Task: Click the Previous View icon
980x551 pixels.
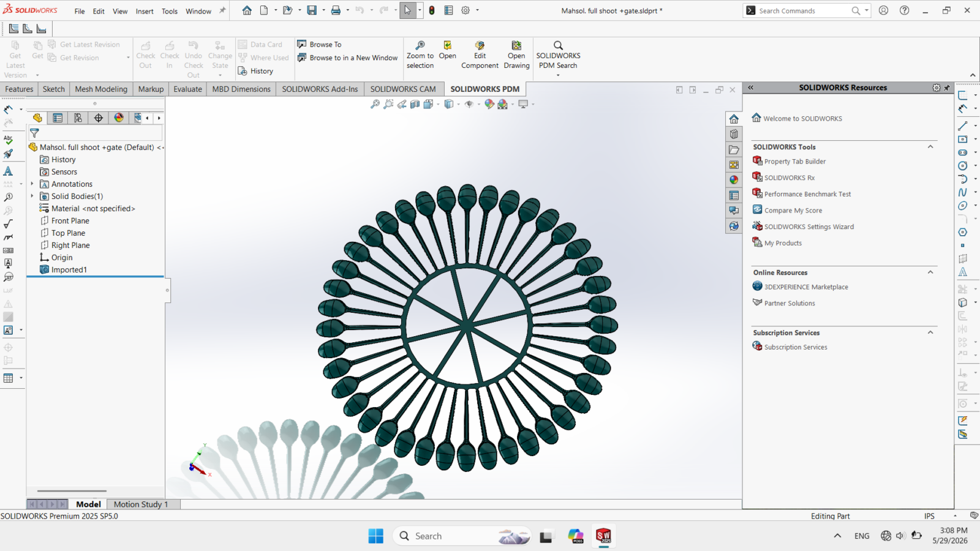Action: (402, 104)
